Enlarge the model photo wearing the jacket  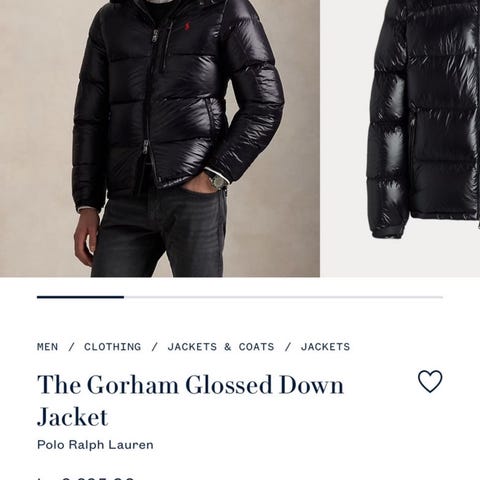point(160,138)
